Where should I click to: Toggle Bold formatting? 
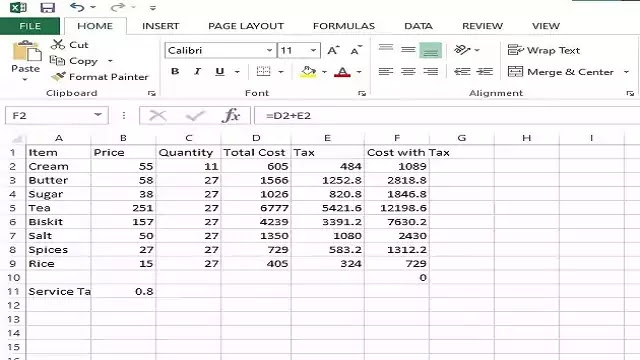pyautogui.click(x=175, y=71)
